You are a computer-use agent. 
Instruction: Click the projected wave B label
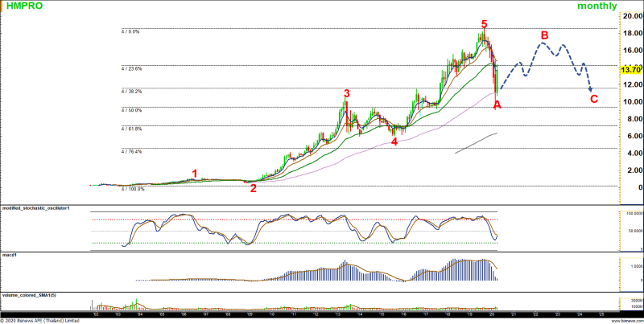[544, 35]
